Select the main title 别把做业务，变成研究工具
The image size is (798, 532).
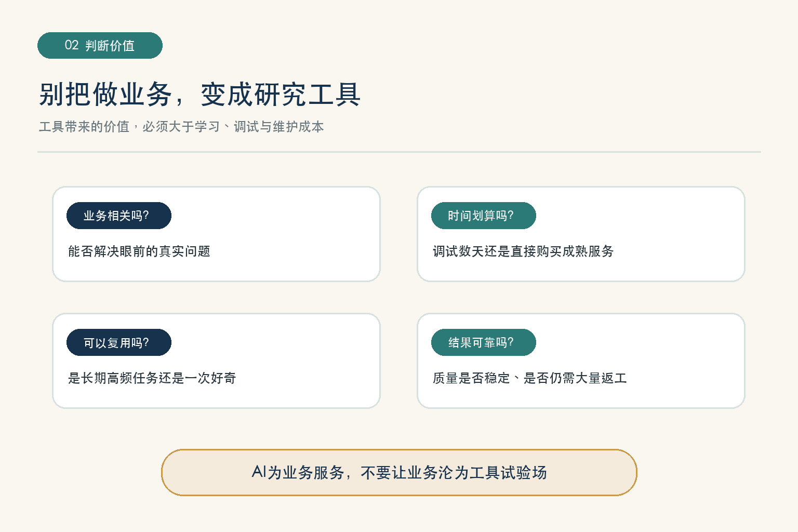pyautogui.click(x=199, y=95)
